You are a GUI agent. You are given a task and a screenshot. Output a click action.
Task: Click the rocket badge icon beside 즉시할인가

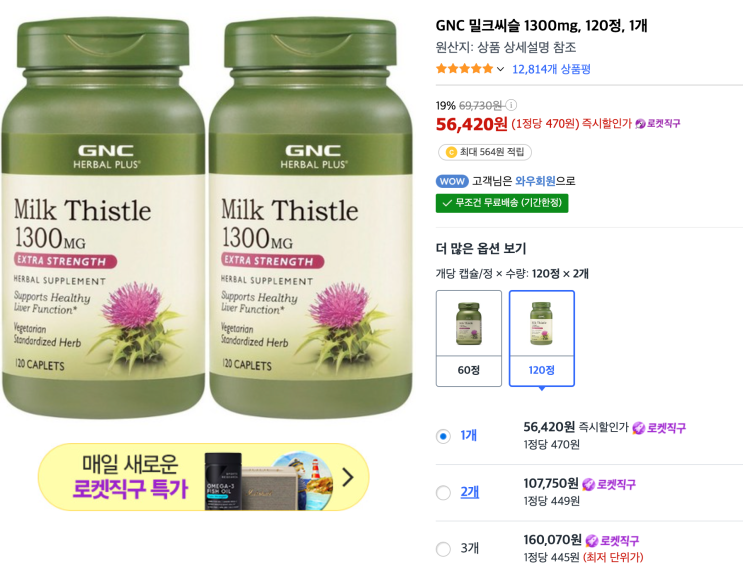tap(640, 124)
